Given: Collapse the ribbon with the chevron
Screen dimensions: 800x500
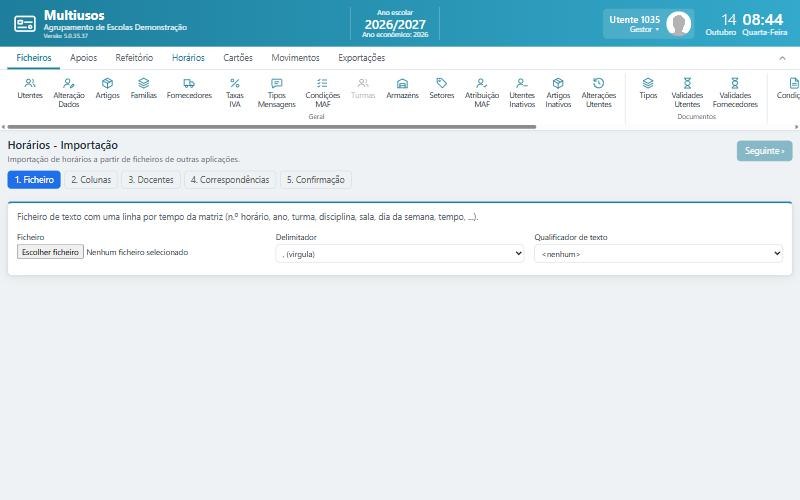Looking at the screenshot, I should (782, 58).
